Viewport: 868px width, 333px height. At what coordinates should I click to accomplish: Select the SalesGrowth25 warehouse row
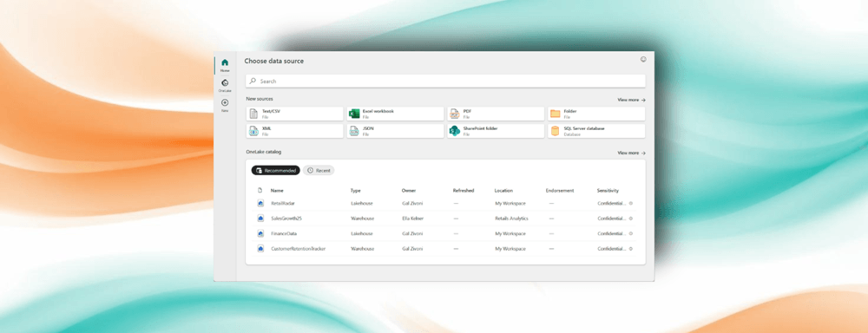pos(445,219)
